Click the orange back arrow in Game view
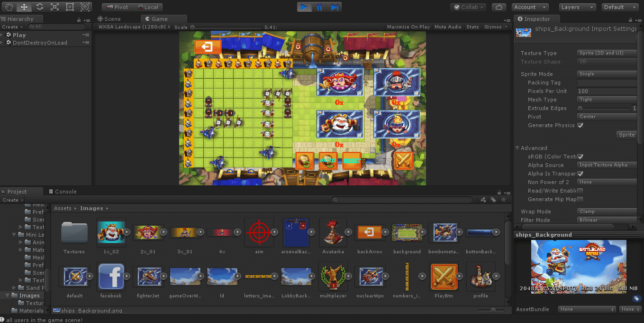 [208, 47]
